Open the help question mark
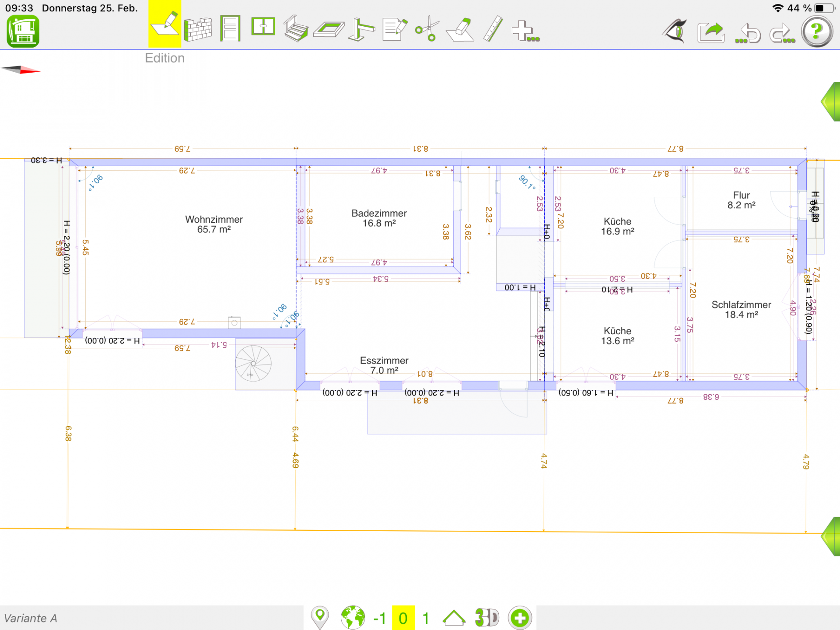840x630 pixels. [816, 31]
